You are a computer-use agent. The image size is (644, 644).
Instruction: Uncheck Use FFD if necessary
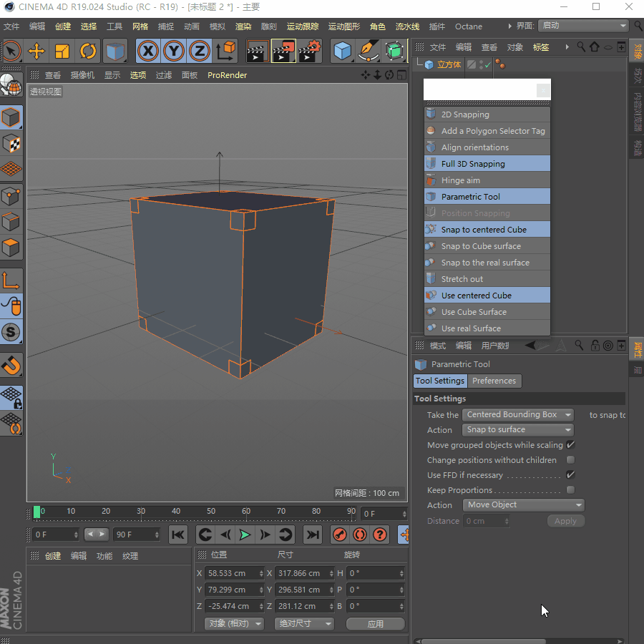click(x=570, y=475)
